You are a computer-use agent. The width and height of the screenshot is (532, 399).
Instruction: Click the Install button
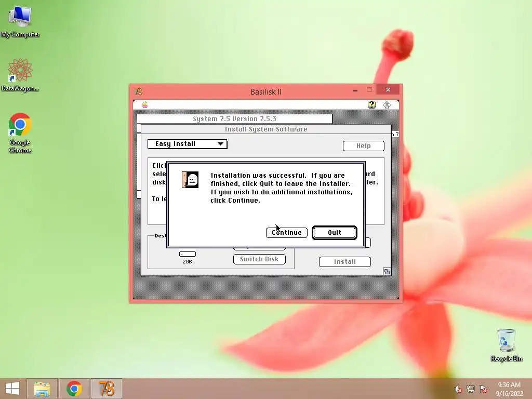point(345,262)
